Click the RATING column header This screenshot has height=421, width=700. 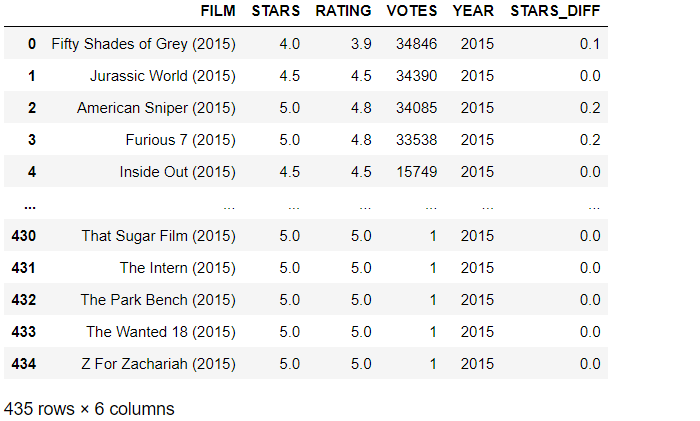[343, 11]
